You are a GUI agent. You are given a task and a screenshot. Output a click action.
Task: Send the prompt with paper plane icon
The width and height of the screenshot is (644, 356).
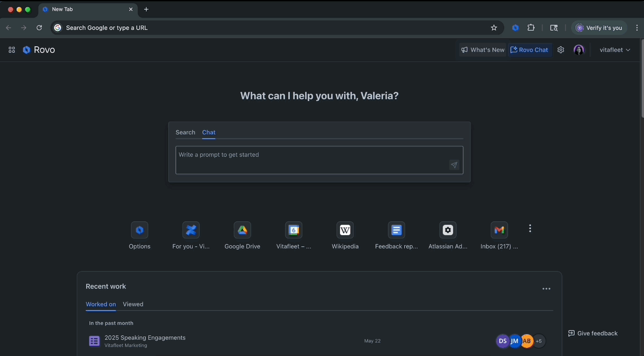coord(454,165)
